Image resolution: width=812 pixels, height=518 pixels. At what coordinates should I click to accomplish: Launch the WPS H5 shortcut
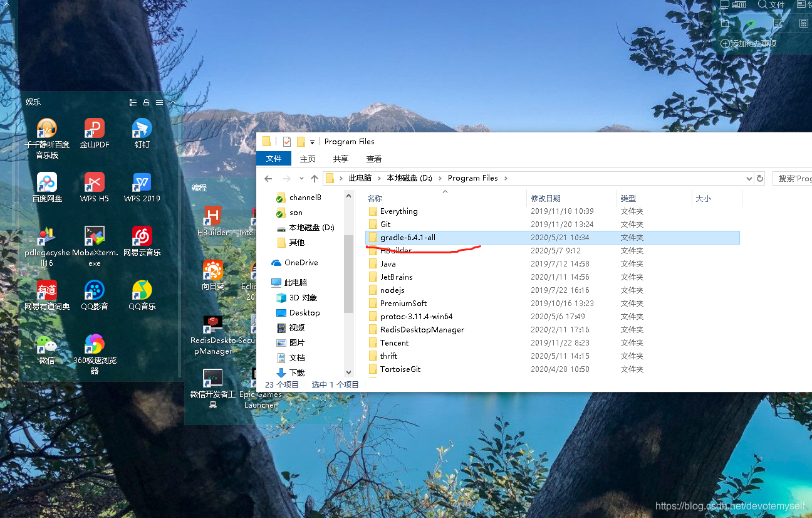point(95,188)
